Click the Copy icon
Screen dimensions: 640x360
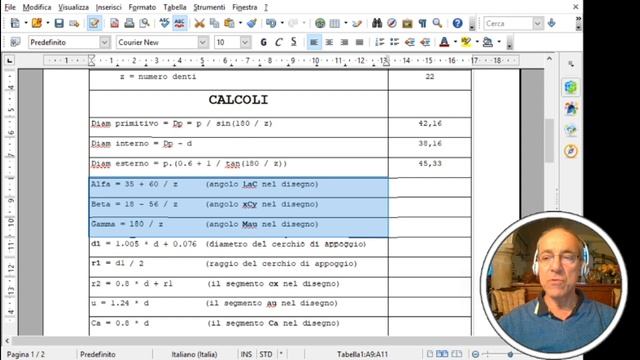pyautogui.click(x=214, y=23)
